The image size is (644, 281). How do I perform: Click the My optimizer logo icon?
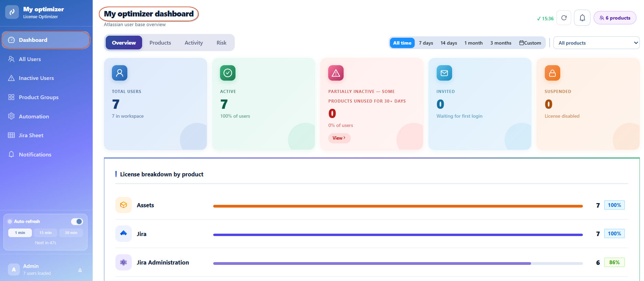tap(12, 12)
